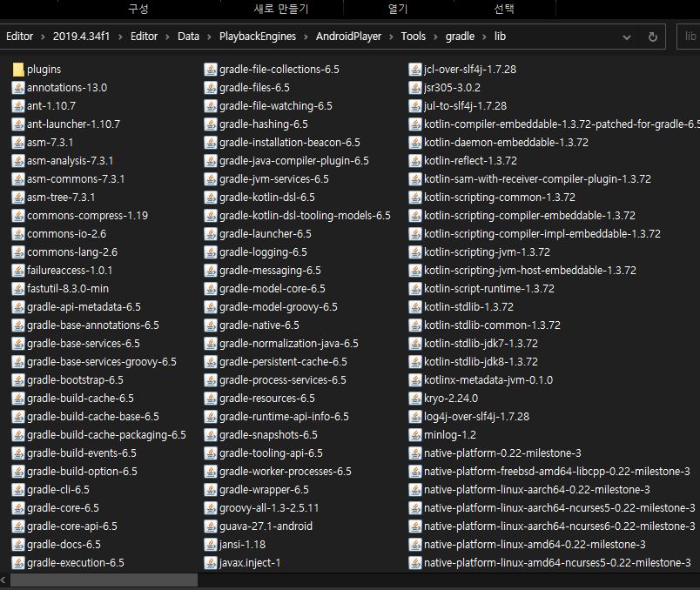
Task: Click the kryo-2.24.0 jar icon
Action: pos(415,399)
